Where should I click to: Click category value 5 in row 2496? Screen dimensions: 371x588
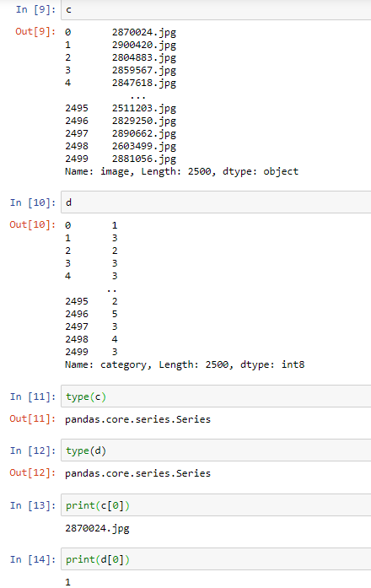[115, 314]
